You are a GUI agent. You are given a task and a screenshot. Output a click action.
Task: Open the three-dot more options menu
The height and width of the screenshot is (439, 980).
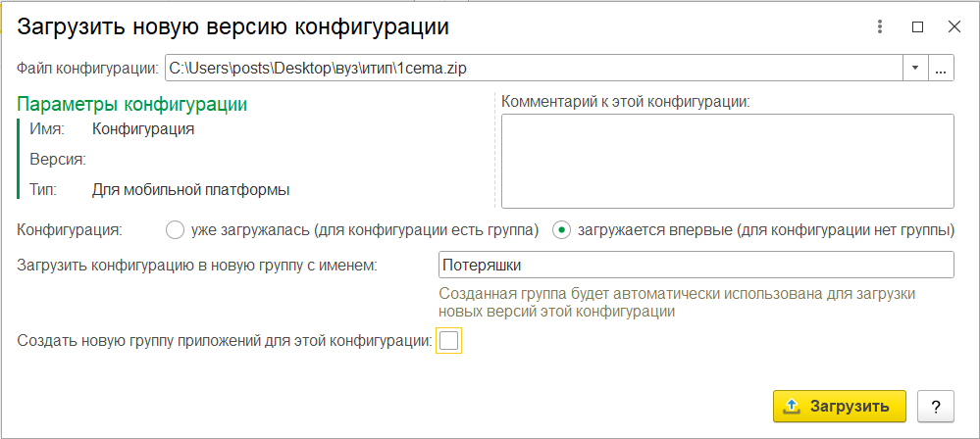point(880,26)
